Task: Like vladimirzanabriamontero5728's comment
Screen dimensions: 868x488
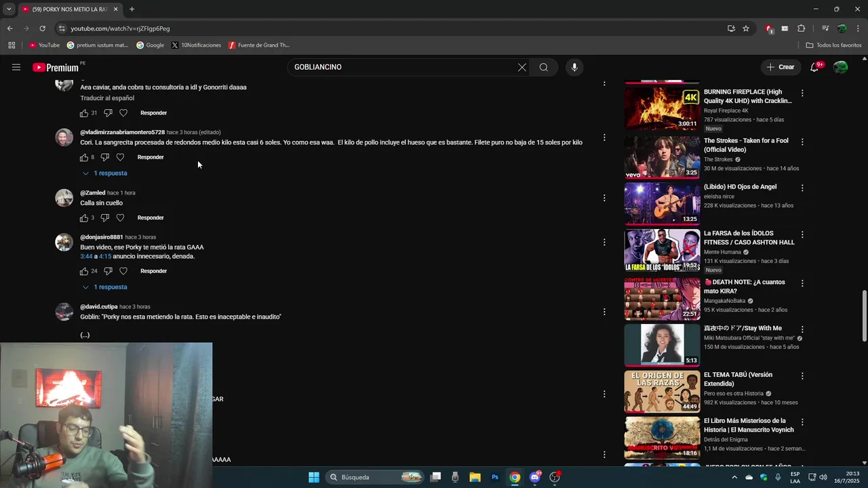Action: (84, 157)
